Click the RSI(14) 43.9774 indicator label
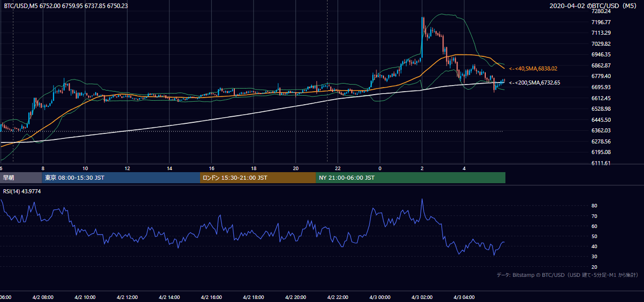Screen dimensions: 644x302 (x=22, y=191)
